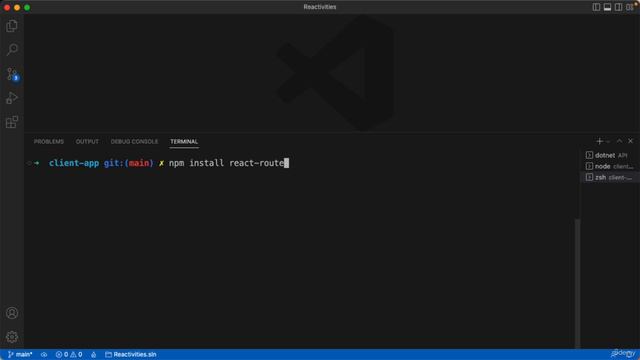Click the terminal scrollbar thumb
Screen dimensions: 640x360
point(577,284)
